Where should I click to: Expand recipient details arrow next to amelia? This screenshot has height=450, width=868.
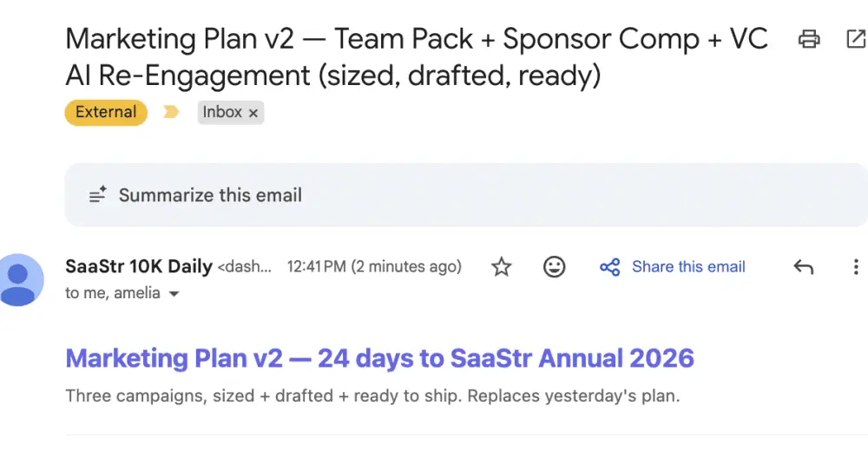pyautogui.click(x=174, y=294)
